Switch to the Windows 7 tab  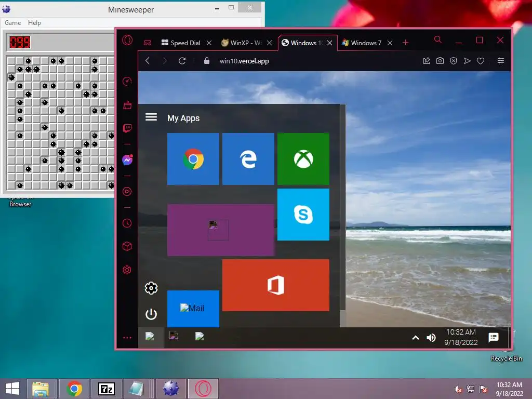pos(366,43)
